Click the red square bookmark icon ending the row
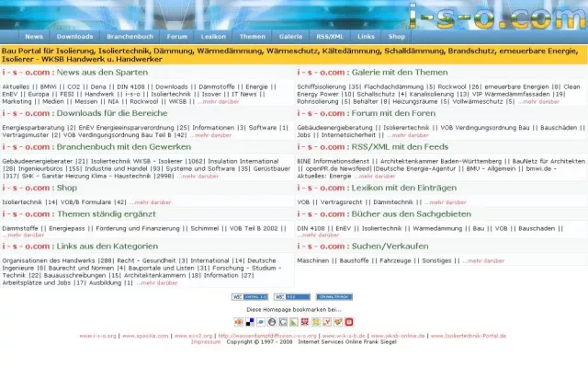The height and width of the screenshot is (368, 588). pyautogui.click(x=349, y=322)
